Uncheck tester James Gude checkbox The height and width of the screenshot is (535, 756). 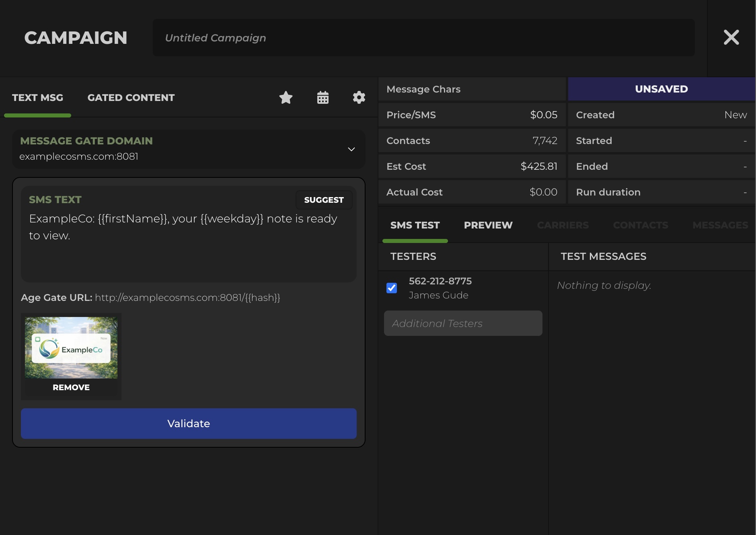(392, 288)
